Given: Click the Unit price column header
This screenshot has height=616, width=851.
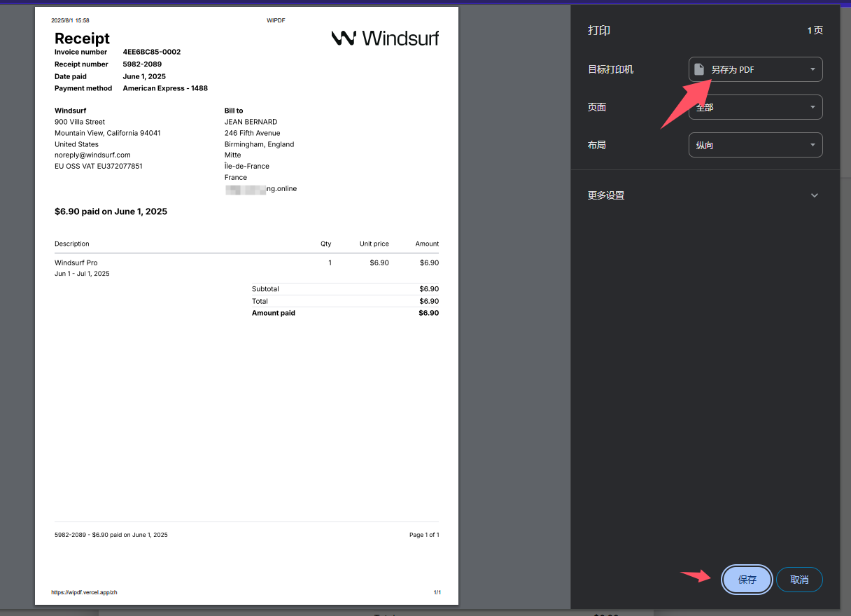Looking at the screenshot, I should pos(374,244).
